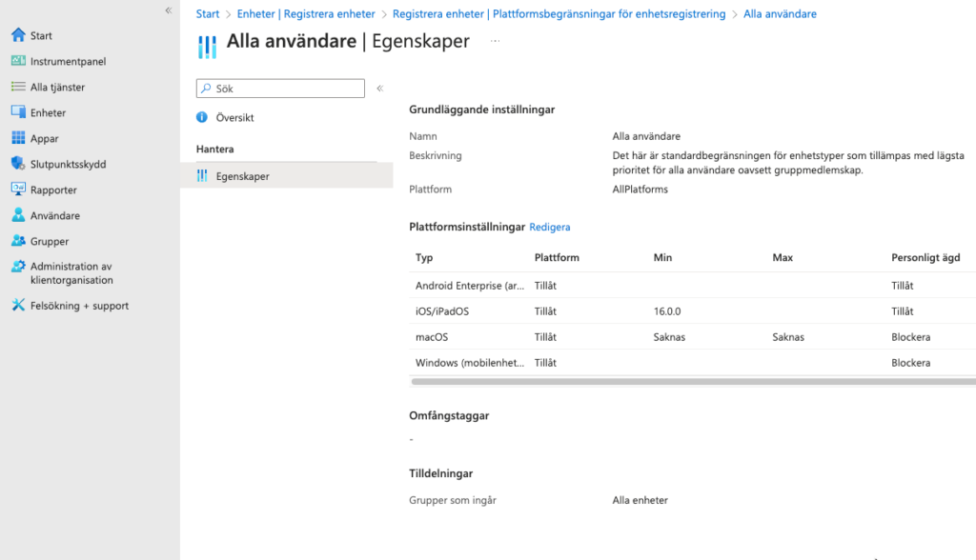Open the Grupper icon in sidebar
The height and width of the screenshot is (560, 976).
(x=18, y=241)
